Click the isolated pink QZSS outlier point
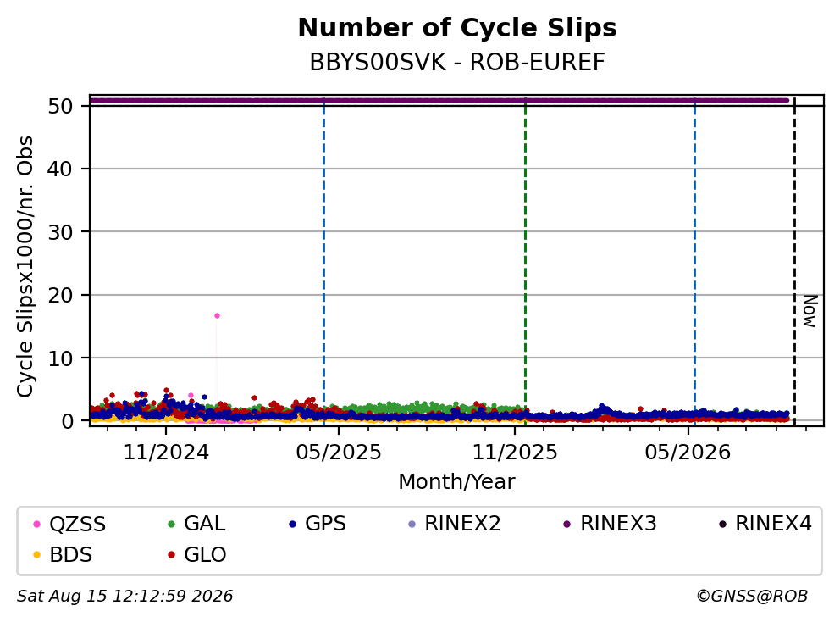The height and width of the screenshot is (622, 840). (217, 316)
